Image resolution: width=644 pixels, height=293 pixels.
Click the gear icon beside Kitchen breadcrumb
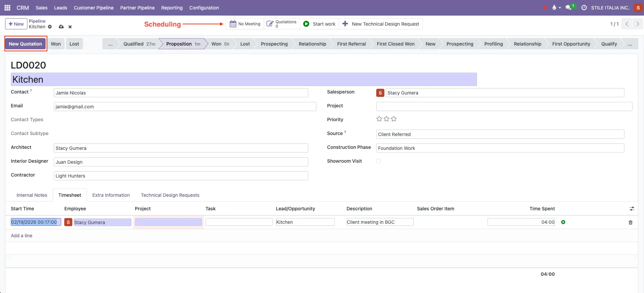[x=50, y=27]
